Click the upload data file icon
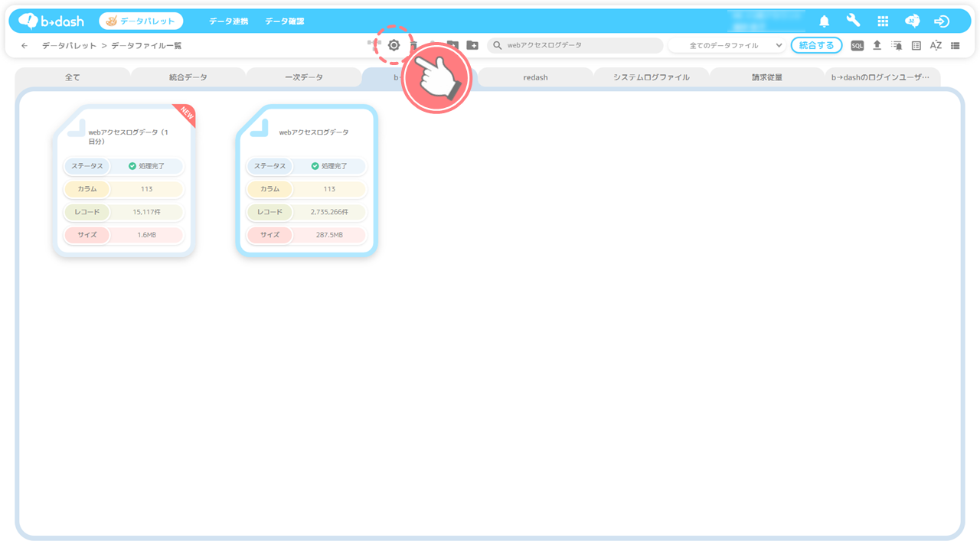The image size is (980, 551). pyautogui.click(x=877, y=45)
